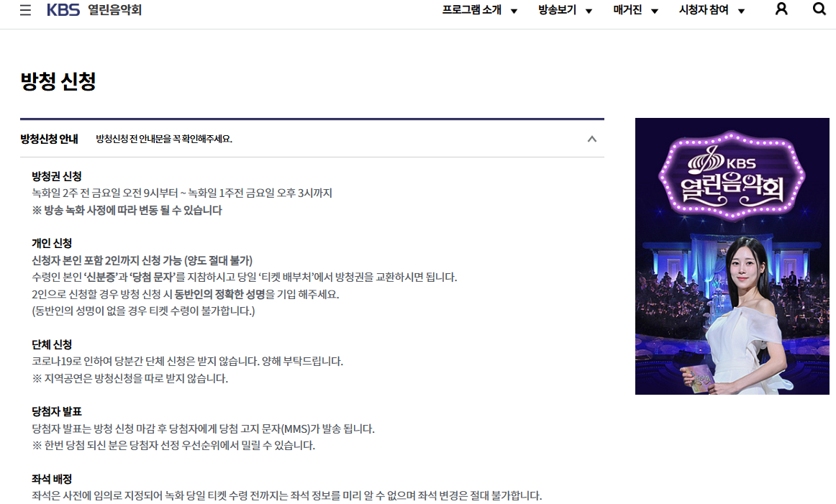Click line starting '2인으로 신청할 경우 방청 신청 시'
Viewport: 836px width, 504px height.
[x=186, y=295]
